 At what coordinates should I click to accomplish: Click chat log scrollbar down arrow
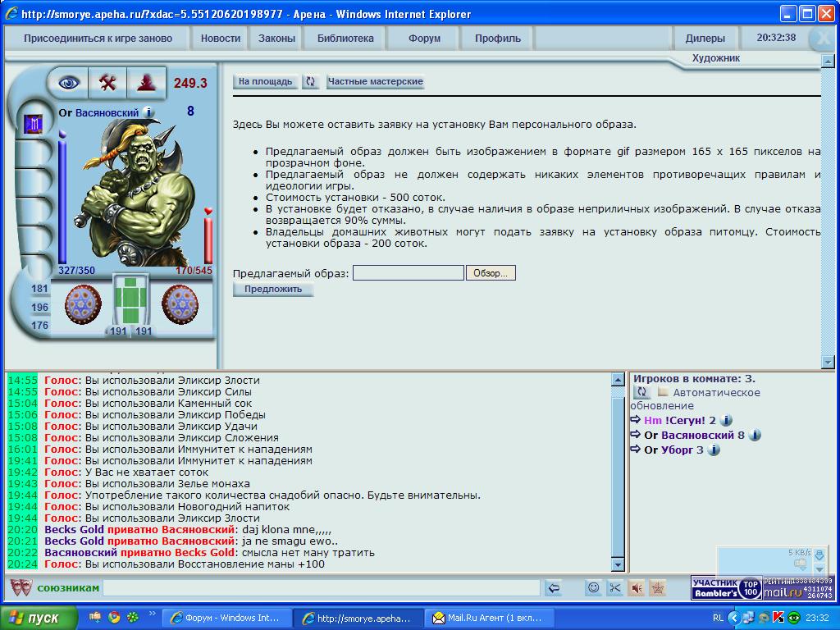[x=618, y=564]
